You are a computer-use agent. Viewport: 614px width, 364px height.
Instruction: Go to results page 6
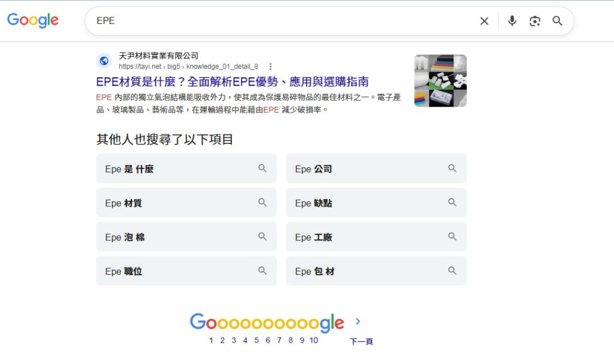pyautogui.click(x=268, y=340)
